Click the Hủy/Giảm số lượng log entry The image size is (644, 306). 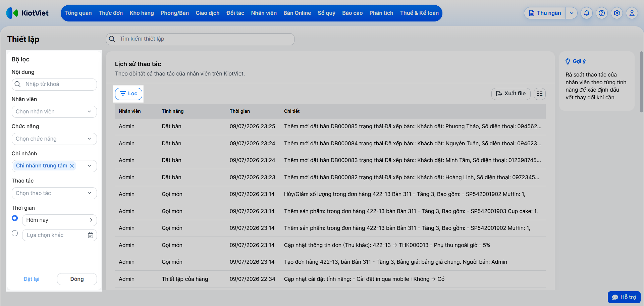click(x=405, y=194)
